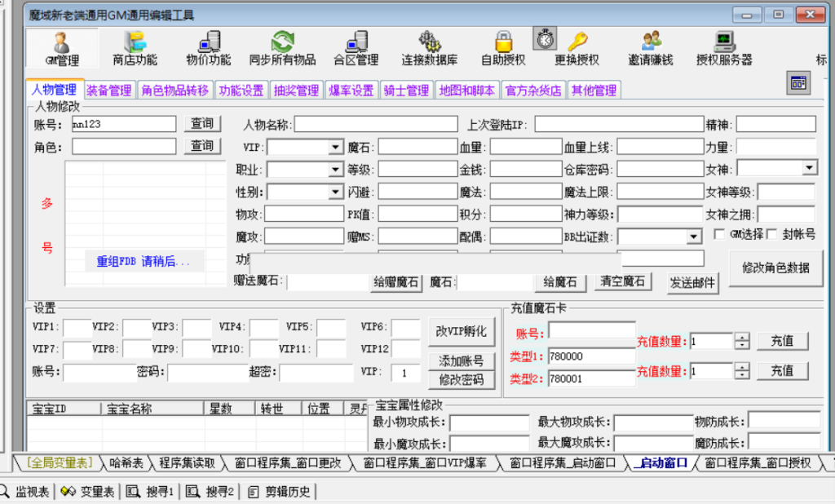The image size is (835, 504).
Task: Click the 发送邮件 button
Action: tap(692, 283)
